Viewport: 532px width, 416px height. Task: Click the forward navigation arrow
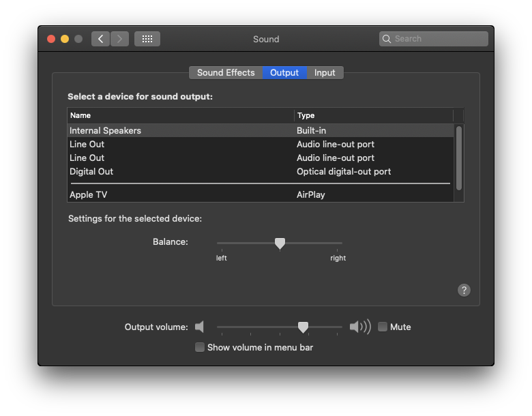point(119,39)
